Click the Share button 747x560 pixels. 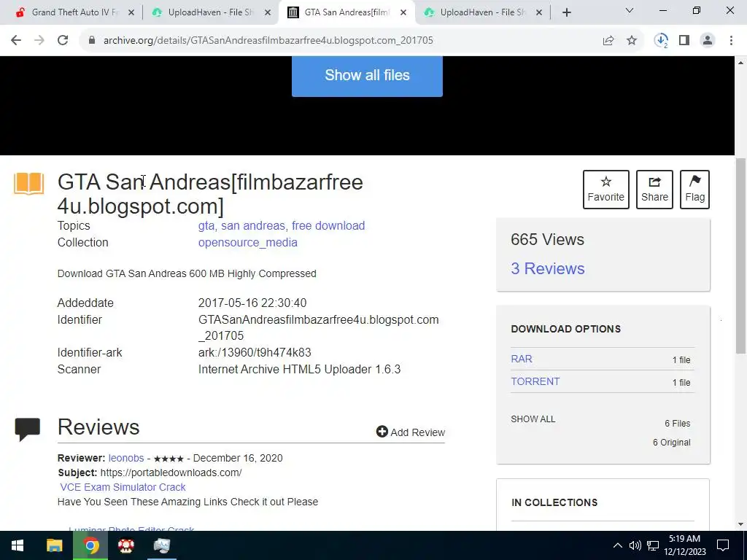pyautogui.click(x=654, y=190)
